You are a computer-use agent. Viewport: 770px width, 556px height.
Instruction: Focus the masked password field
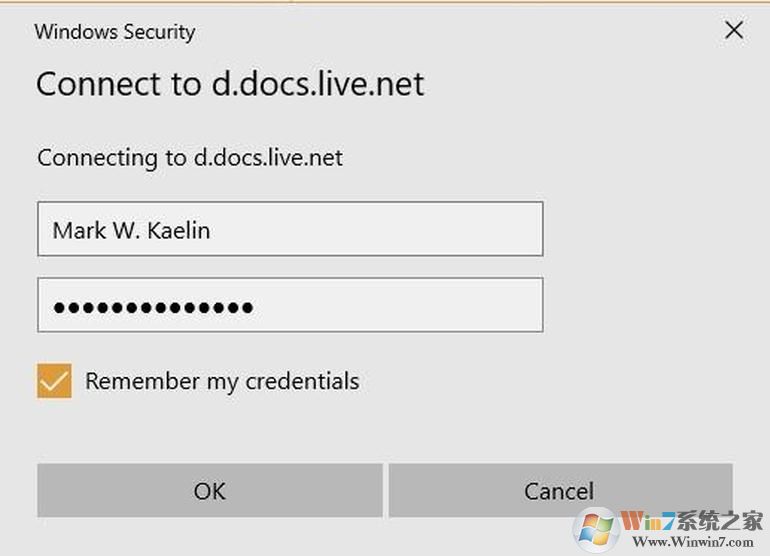click(x=290, y=306)
